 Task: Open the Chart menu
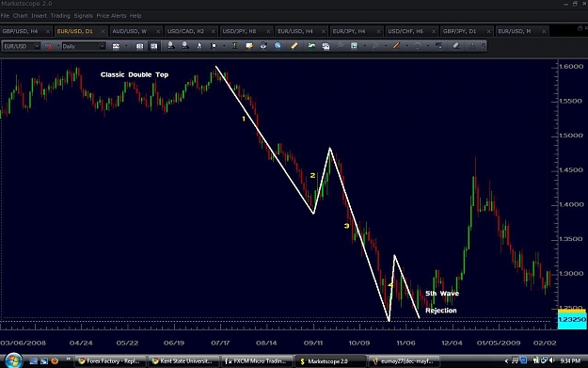(x=21, y=16)
